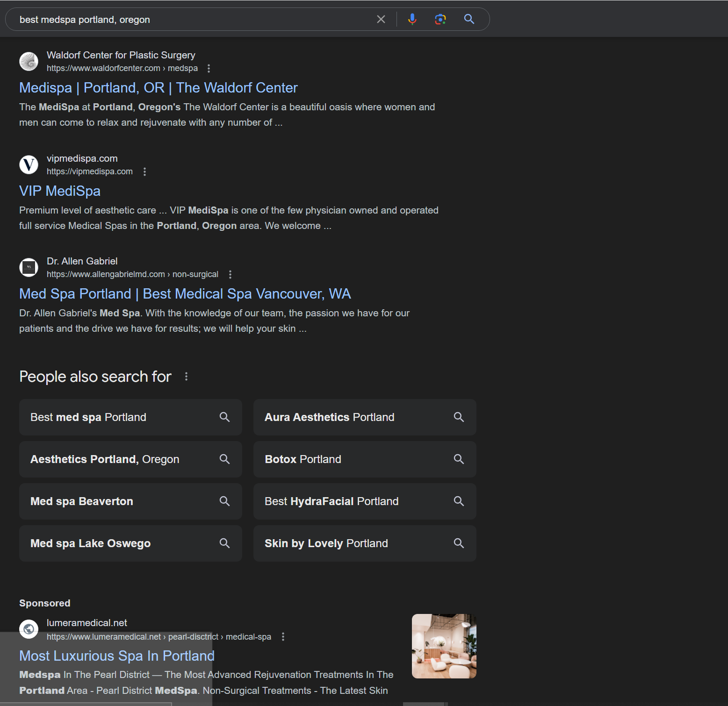The height and width of the screenshot is (706, 728).
Task: Click the waldorfcenter.com medspa URL
Action: click(x=122, y=68)
